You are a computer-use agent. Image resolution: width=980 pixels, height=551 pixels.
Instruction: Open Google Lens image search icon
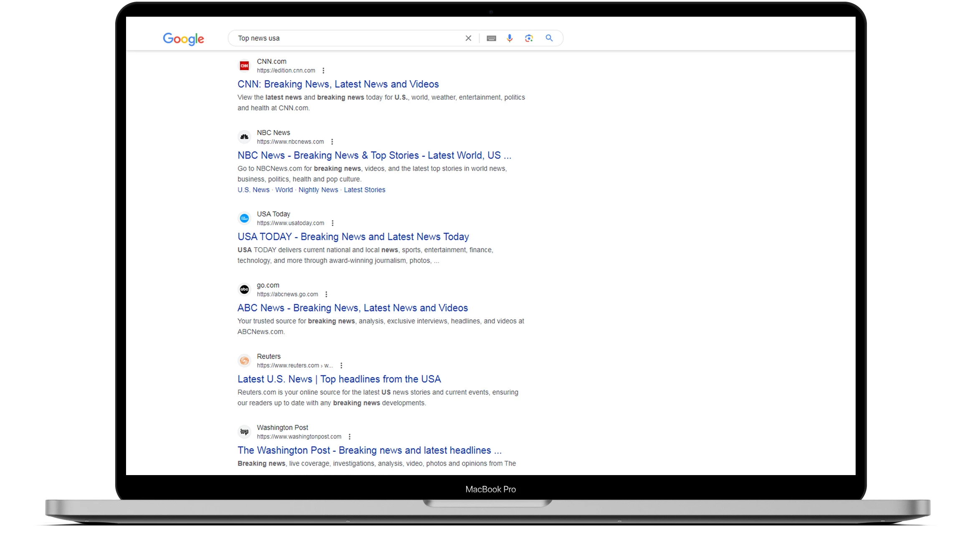tap(529, 38)
